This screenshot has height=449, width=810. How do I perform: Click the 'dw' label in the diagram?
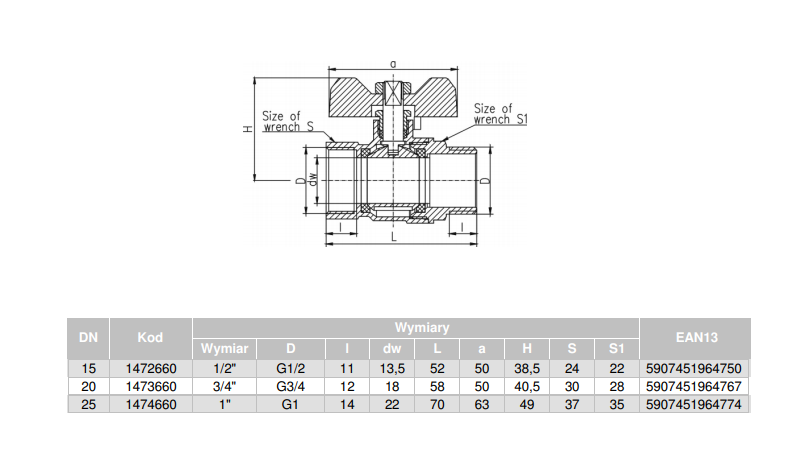coord(312,180)
